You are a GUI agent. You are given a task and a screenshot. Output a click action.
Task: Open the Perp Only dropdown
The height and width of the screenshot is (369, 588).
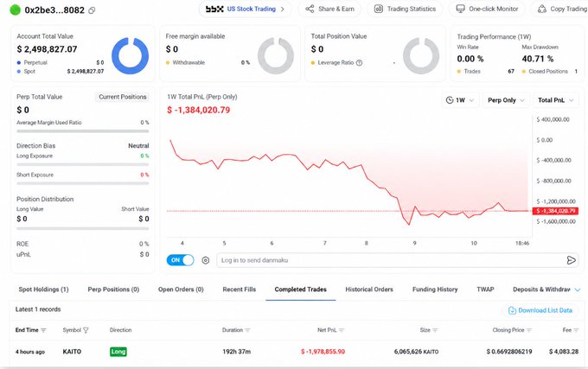pos(506,100)
